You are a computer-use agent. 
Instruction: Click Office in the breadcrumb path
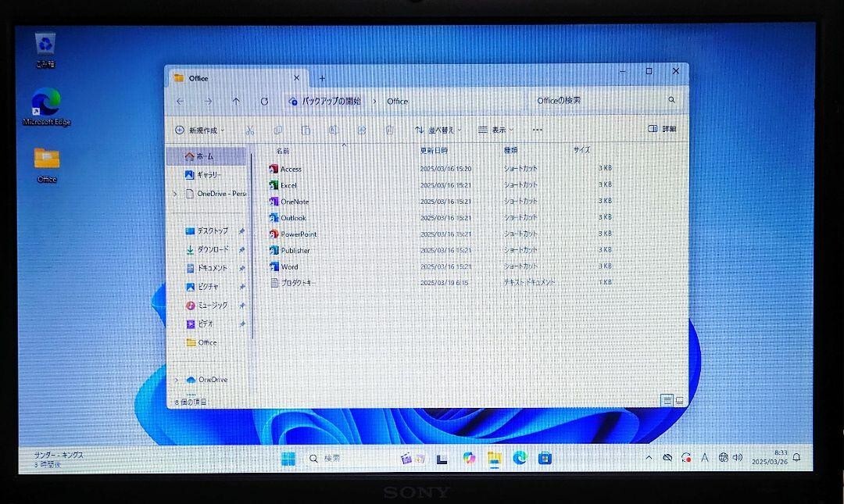[x=397, y=102]
